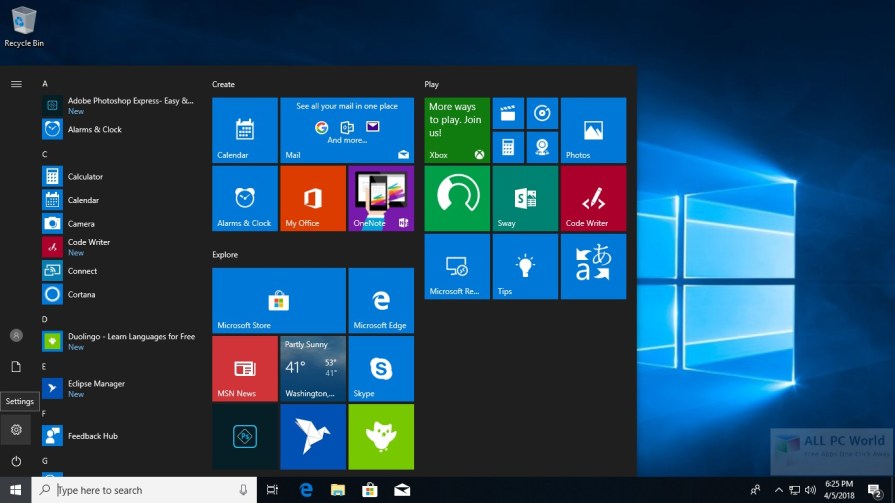The width and height of the screenshot is (895, 503).
Task: Open Documents from the Start sidebar
Action: [16, 367]
